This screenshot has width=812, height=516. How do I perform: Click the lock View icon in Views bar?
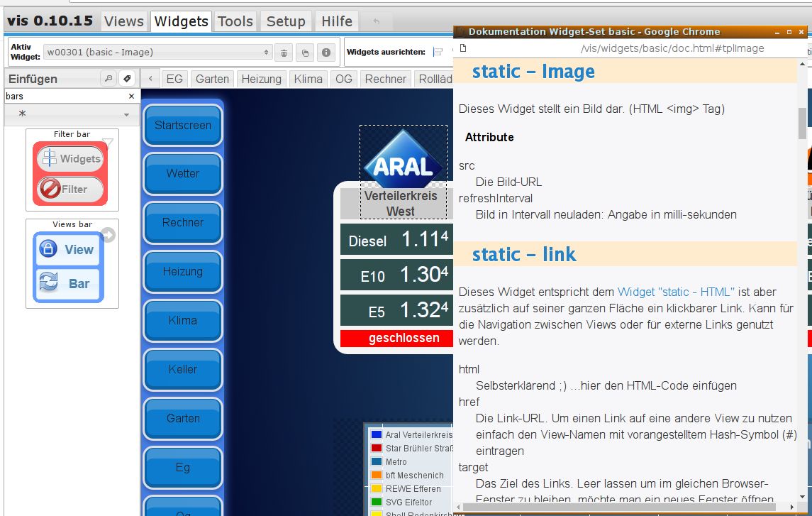click(x=48, y=248)
